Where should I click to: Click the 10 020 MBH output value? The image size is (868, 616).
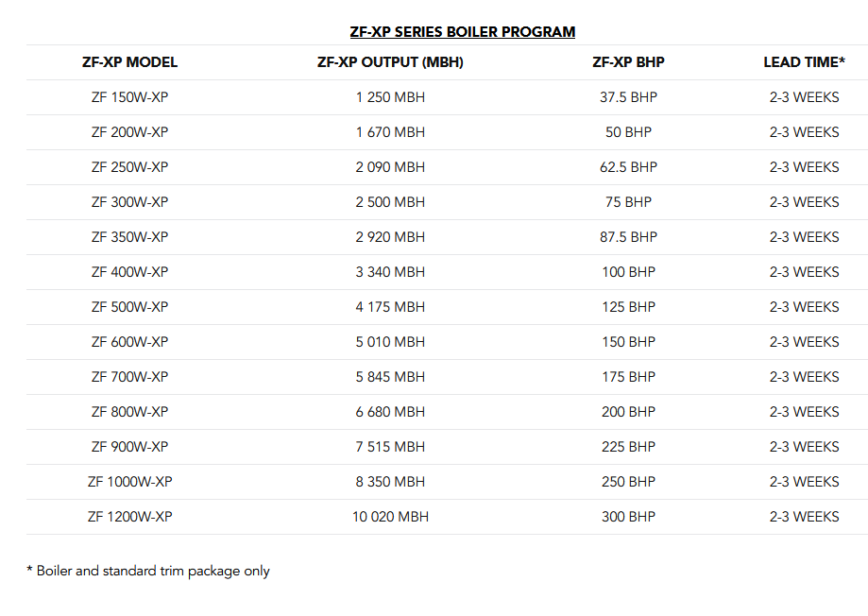390,517
